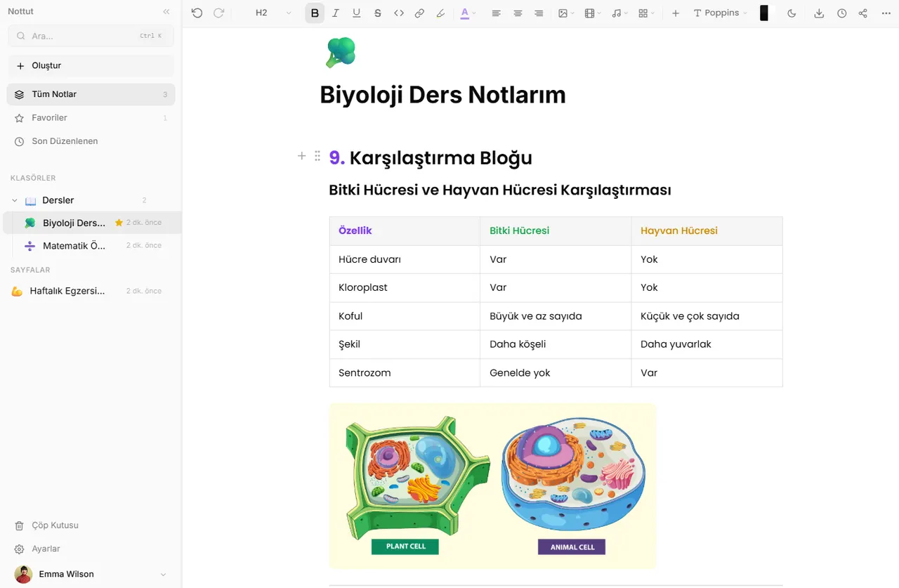Viewport: 899px width, 588px height.
Task: Open Çöp Kutusu
Action: pyautogui.click(x=54, y=525)
